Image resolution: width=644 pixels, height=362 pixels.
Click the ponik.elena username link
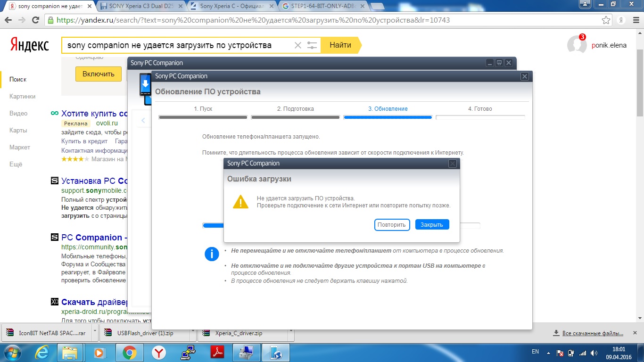609,46
